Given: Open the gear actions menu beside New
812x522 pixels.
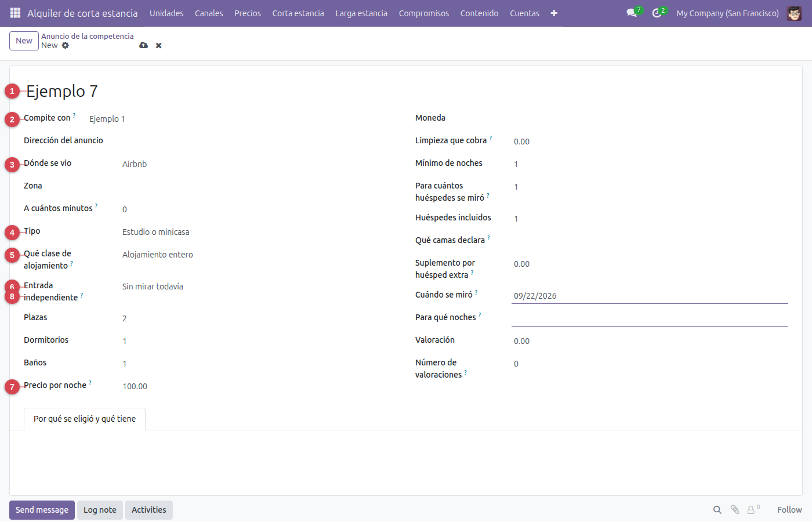Looking at the screenshot, I should pyautogui.click(x=66, y=45).
